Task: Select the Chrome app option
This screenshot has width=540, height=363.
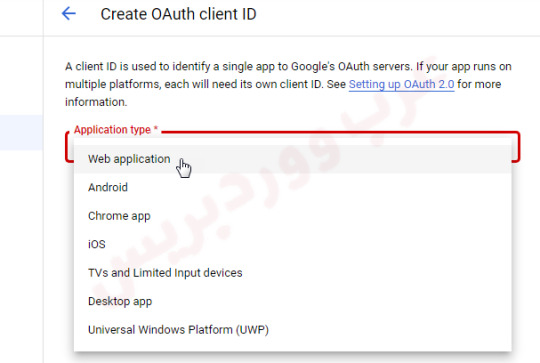Action: [x=292, y=216]
